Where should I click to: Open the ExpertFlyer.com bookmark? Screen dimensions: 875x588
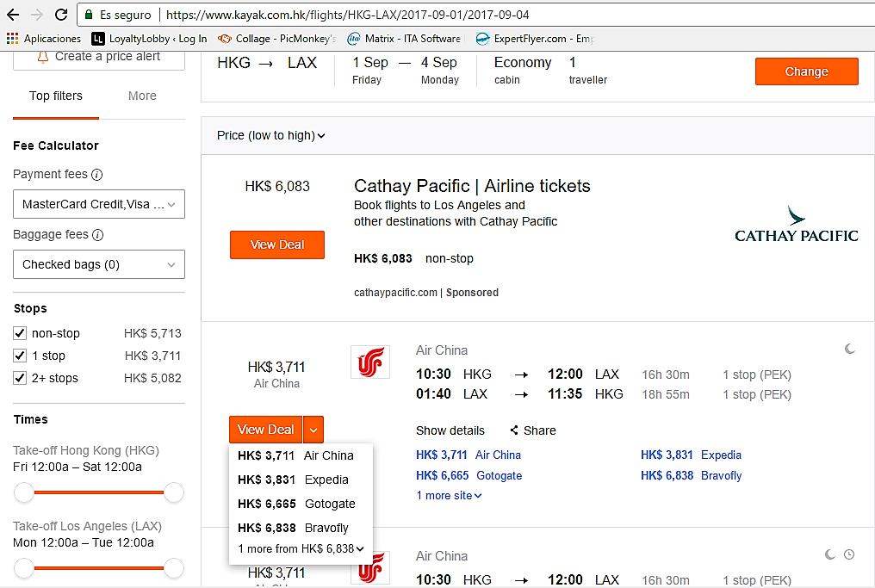[535, 39]
